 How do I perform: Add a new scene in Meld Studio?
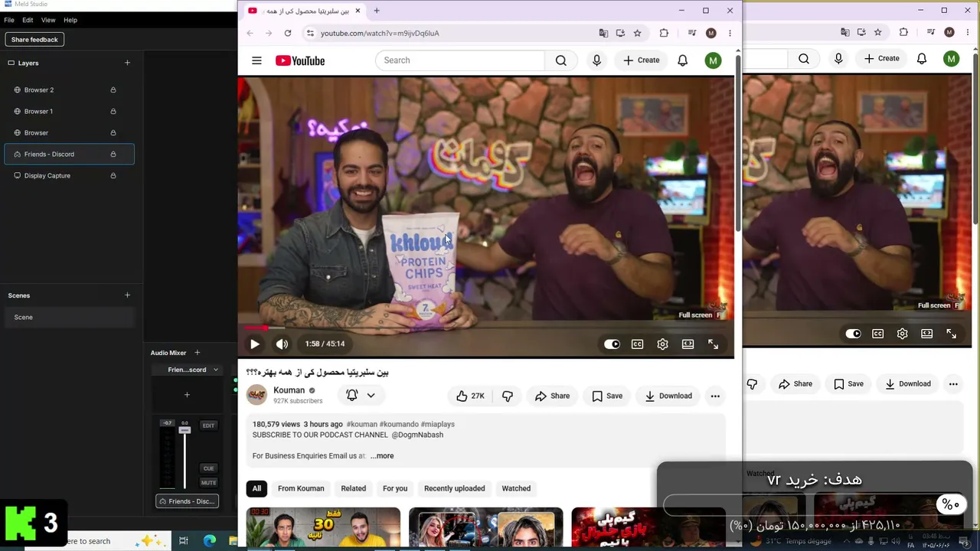click(127, 295)
